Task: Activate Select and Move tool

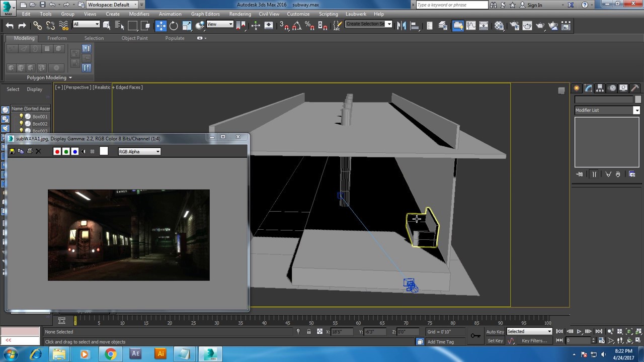Action: click(x=160, y=26)
